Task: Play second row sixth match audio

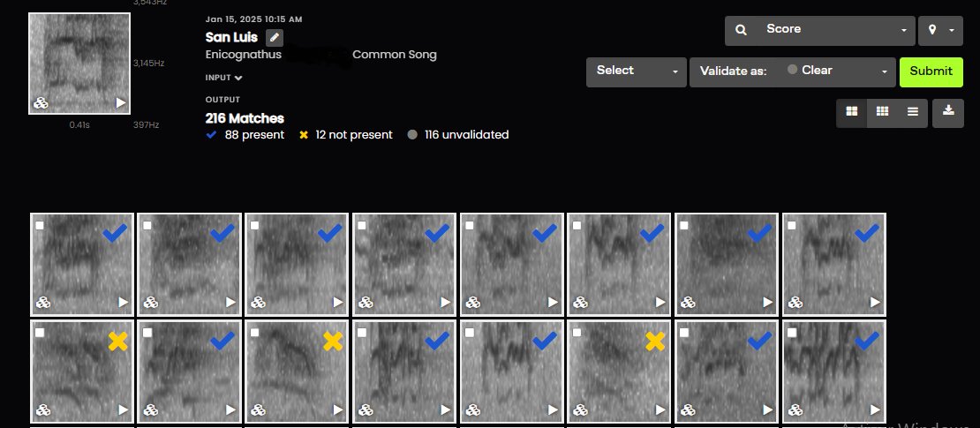Action: pos(660,409)
